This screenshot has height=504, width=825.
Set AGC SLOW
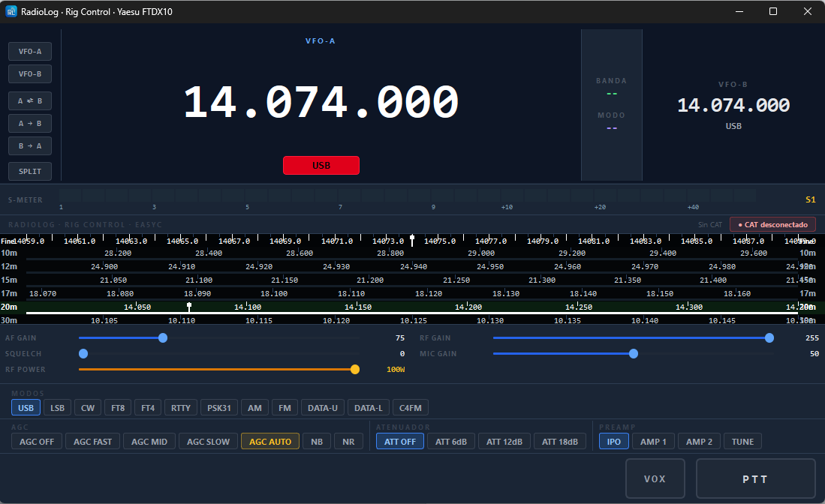pos(209,442)
